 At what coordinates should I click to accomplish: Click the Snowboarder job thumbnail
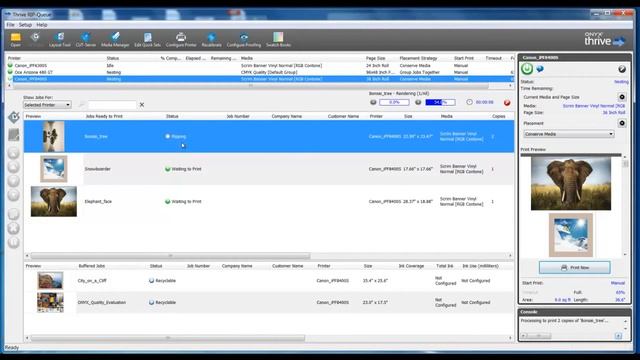53,169
